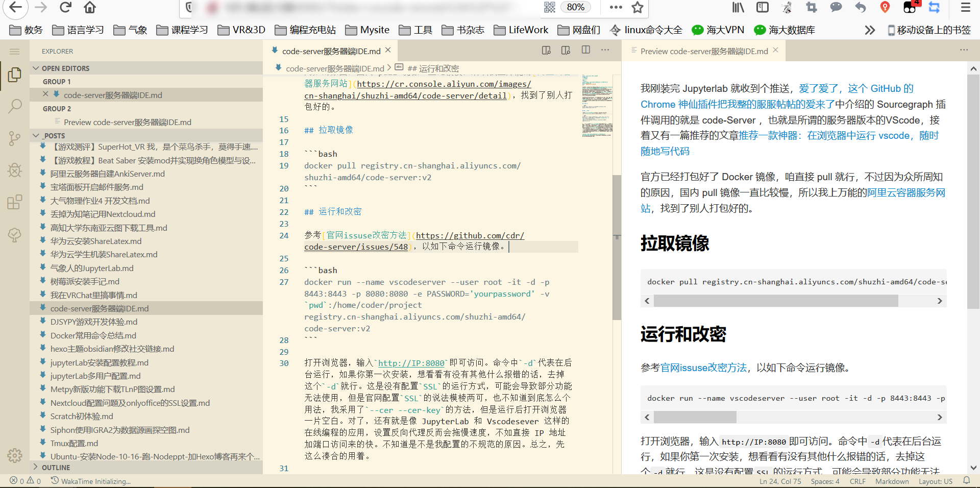Click the preview pane vertical scrollbar thumb
Screen dimensions: 980x488
pyautogui.click(x=973, y=191)
